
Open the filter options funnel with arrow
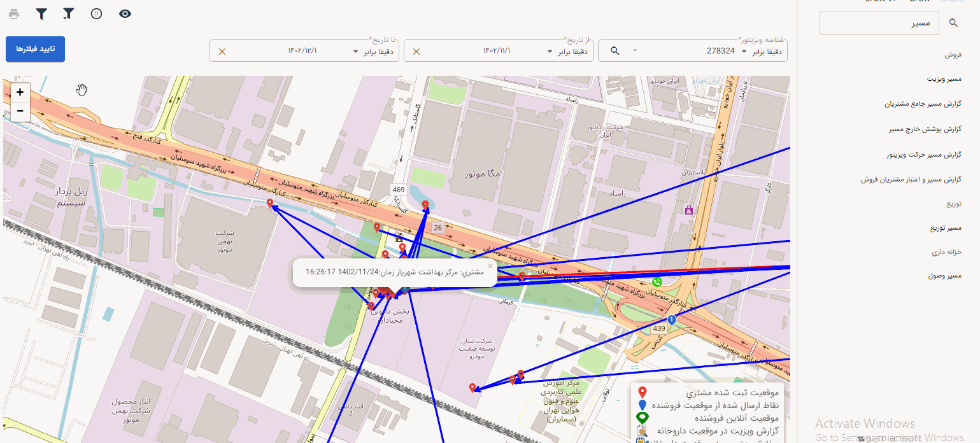click(69, 13)
